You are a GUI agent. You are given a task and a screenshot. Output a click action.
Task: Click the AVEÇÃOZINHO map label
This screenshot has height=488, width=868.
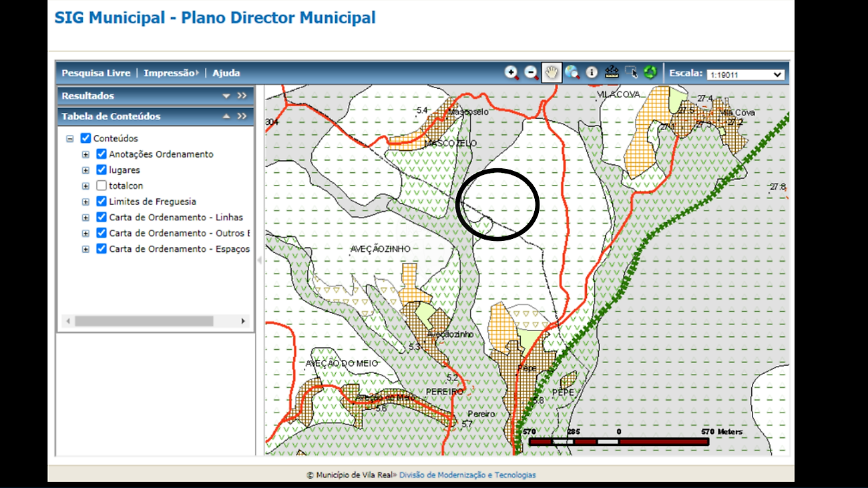click(x=381, y=249)
